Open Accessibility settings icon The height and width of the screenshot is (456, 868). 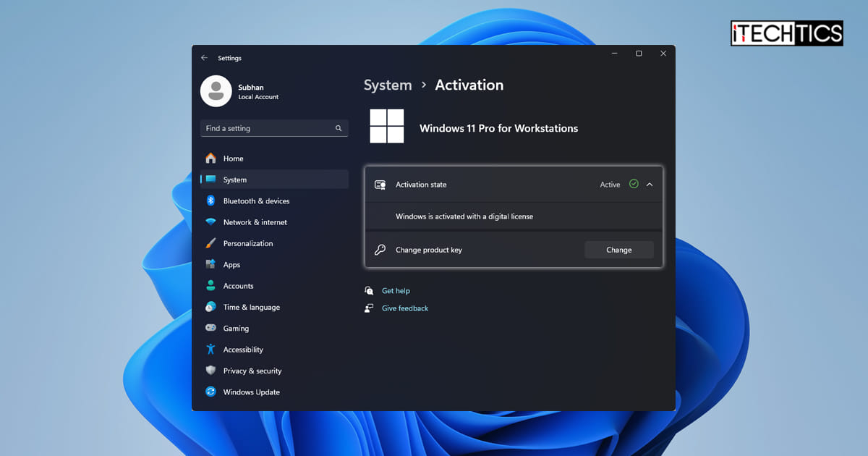pyautogui.click(x=210, y=349)
